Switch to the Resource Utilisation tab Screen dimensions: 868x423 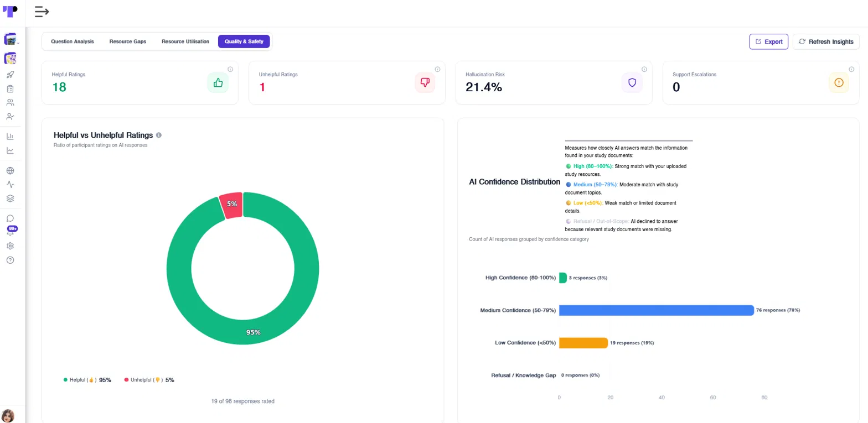[x=185, y=41]
